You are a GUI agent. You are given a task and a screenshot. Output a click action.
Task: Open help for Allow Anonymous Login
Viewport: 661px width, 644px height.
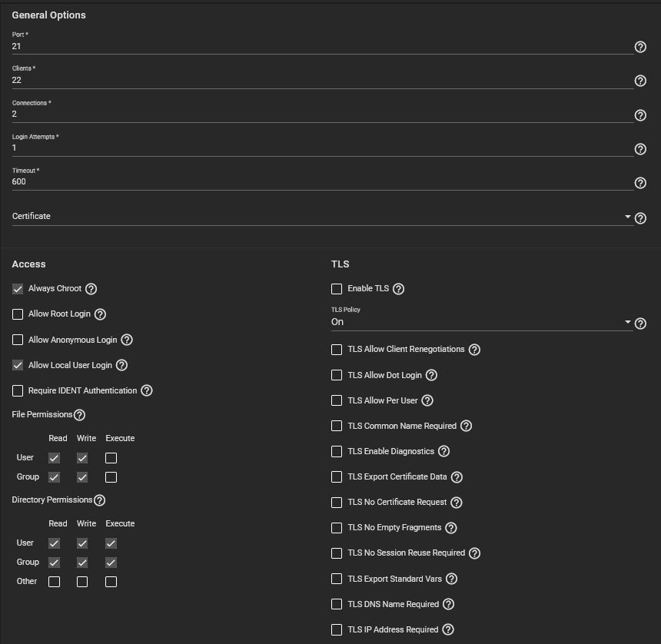(x=127, y=340)
